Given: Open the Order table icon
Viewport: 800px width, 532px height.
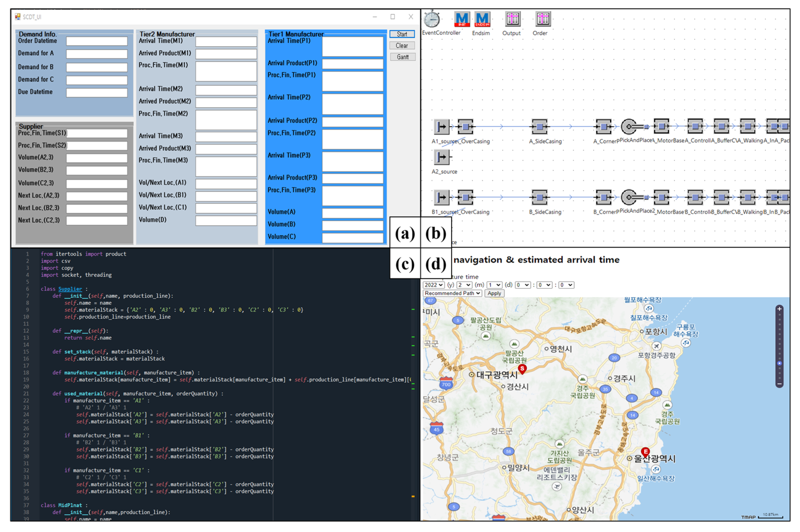Looking at the screenshot, I should (543, 19).
